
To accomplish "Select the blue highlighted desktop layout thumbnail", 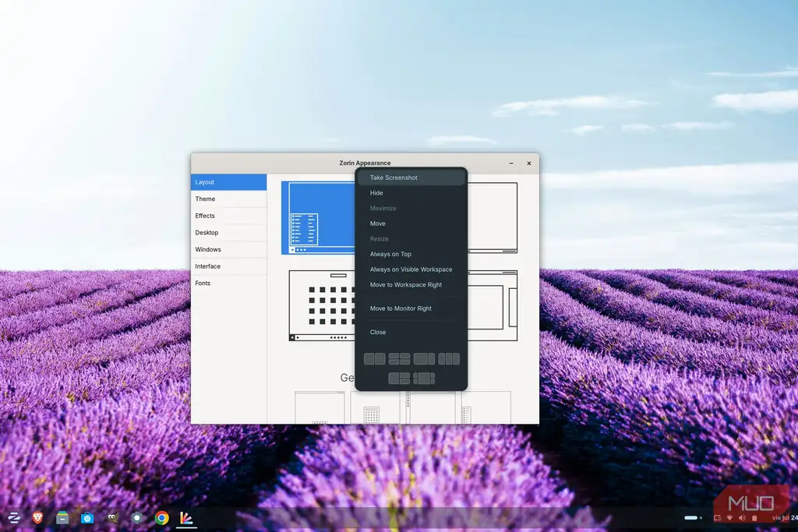I will tap(319, 217).
